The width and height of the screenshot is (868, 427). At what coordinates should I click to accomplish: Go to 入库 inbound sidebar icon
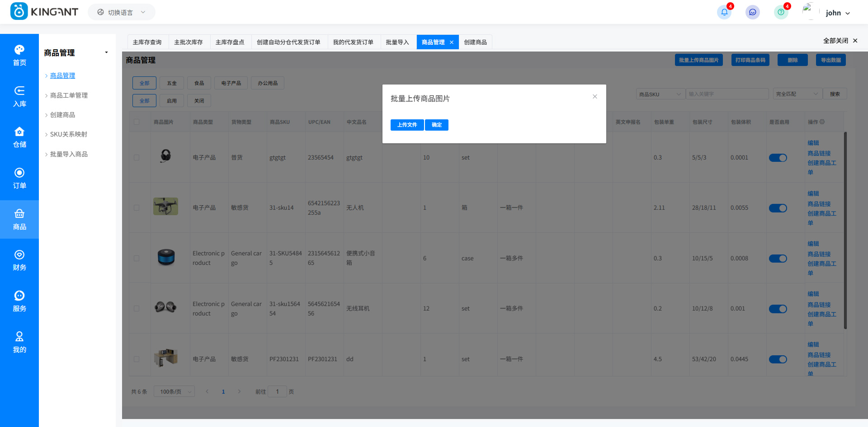(x=19, y=96)
